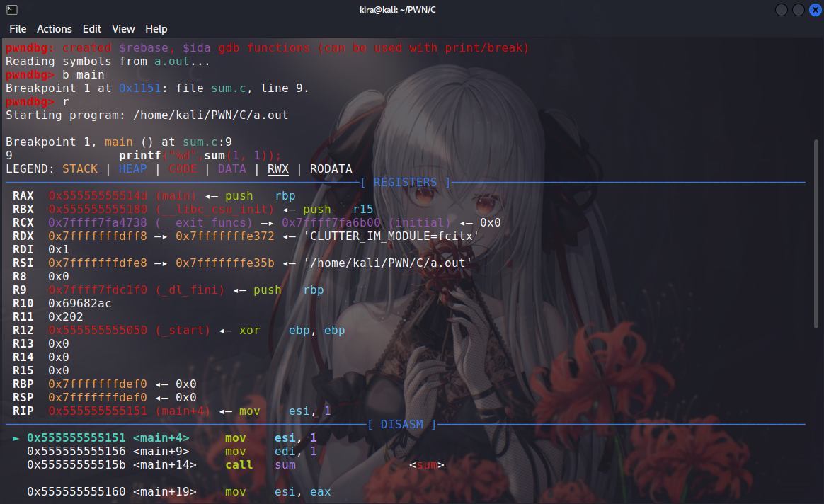Open the View menu
Screen dimensions: 824x504
point(123,29)
